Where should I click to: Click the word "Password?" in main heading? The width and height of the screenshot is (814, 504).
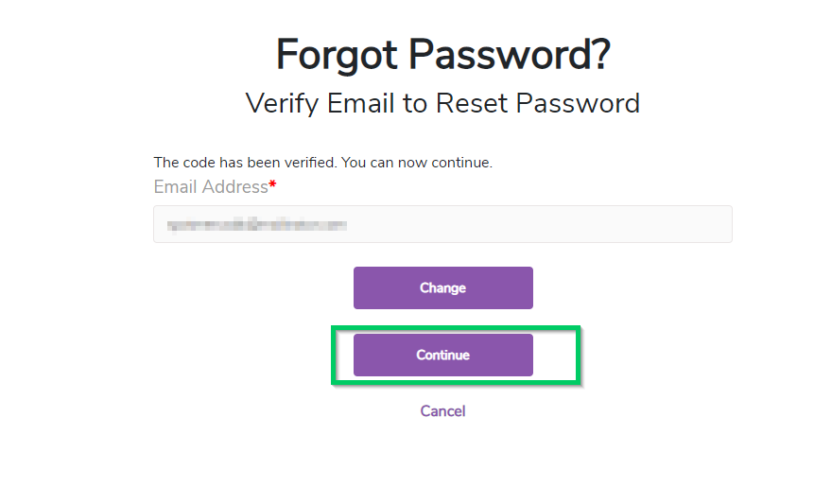tap(511, 55)
